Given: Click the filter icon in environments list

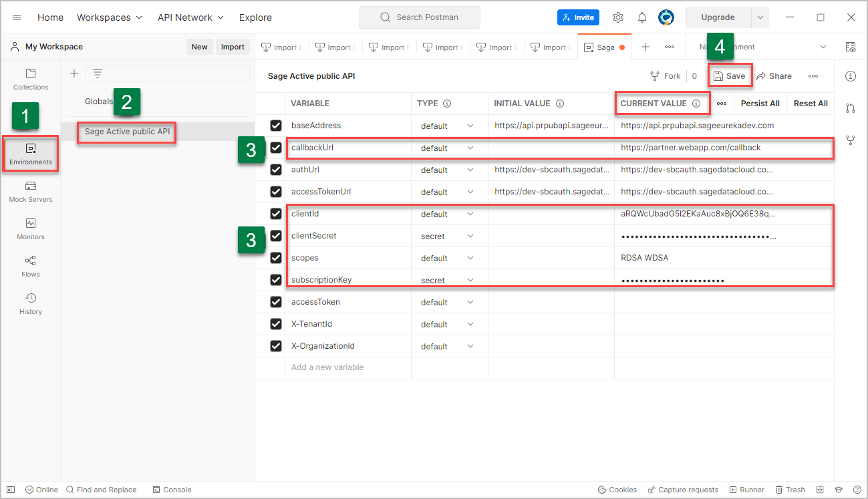Looking at the screenshot, I should click(98, 73).
